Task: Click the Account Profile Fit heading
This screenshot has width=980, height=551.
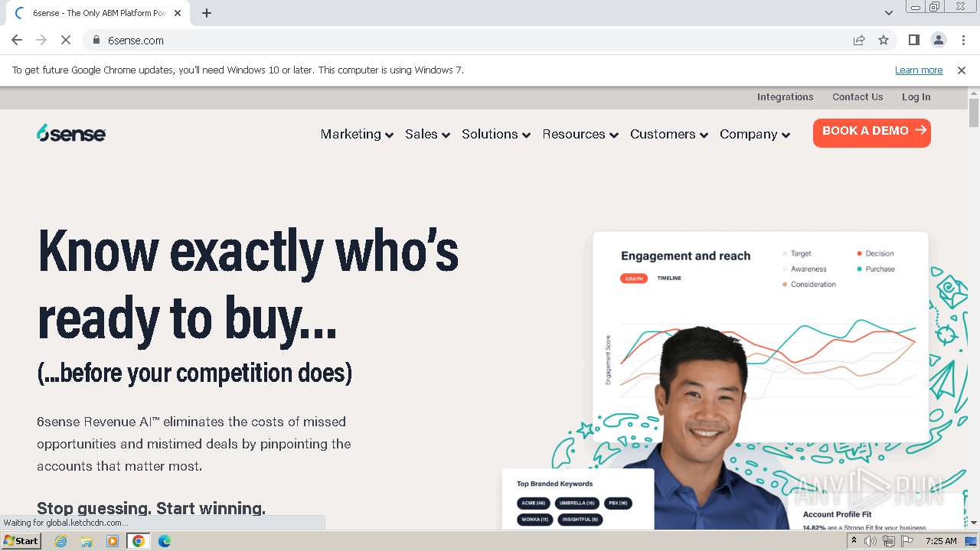Action: (x=837, y=514)
